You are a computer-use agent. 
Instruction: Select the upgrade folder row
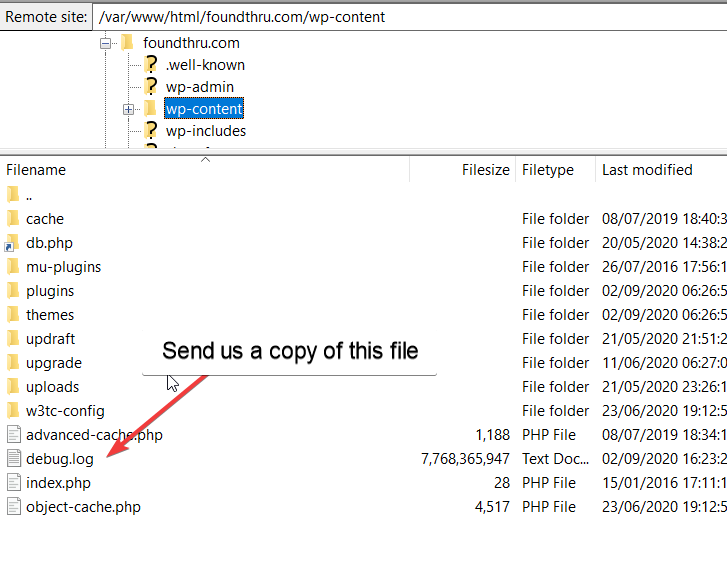(364, 363)
